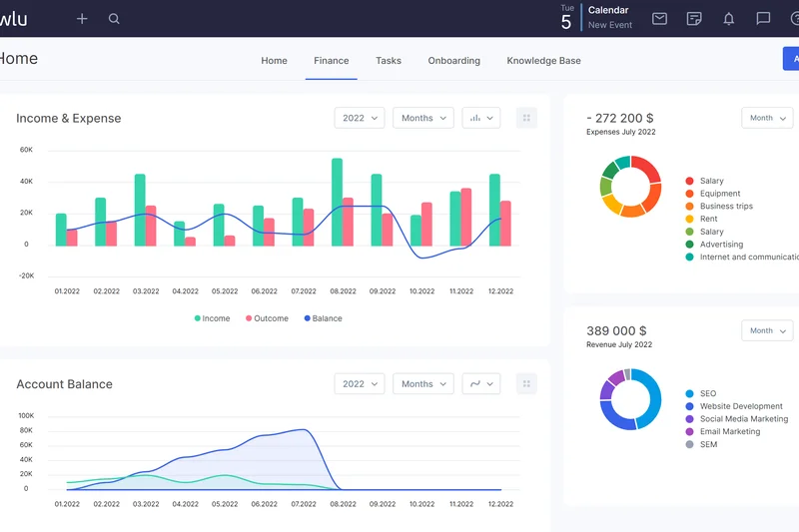Click New Event under Calendar

(x=609, y=25)
